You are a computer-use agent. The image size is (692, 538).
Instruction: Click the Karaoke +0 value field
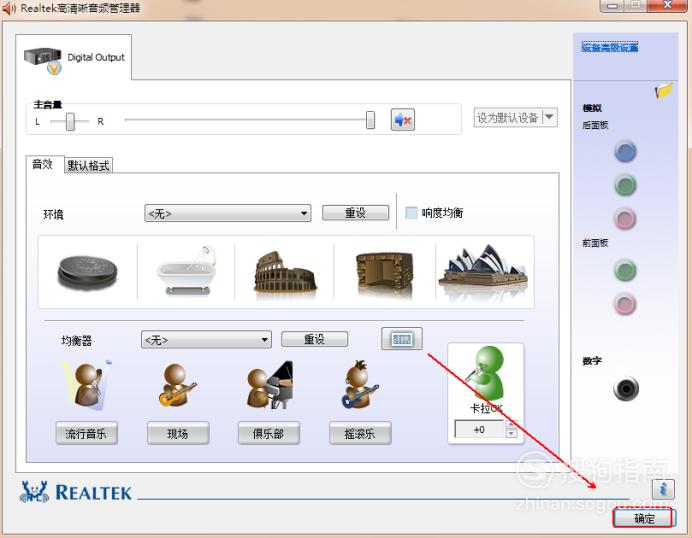pos(479,429)
